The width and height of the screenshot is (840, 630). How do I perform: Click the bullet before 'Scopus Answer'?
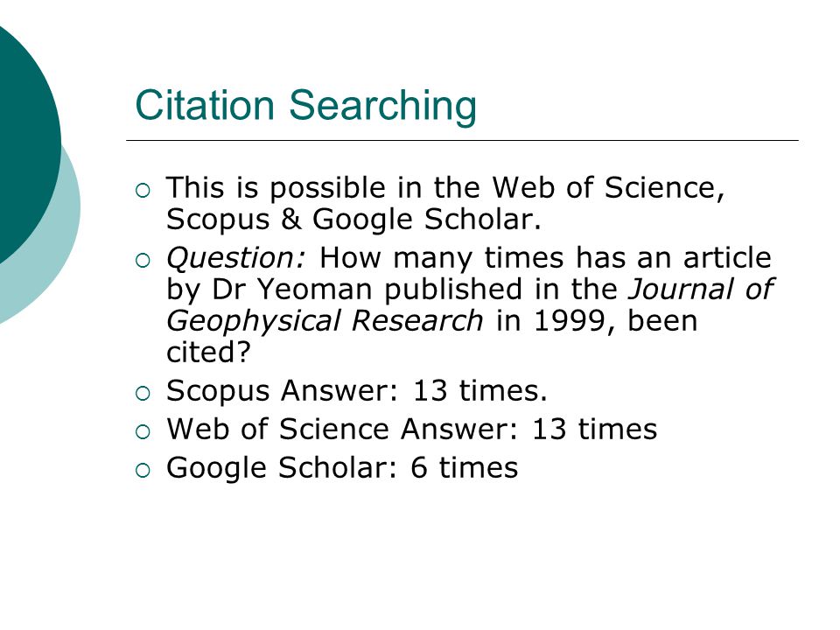(x=143, y=394)
